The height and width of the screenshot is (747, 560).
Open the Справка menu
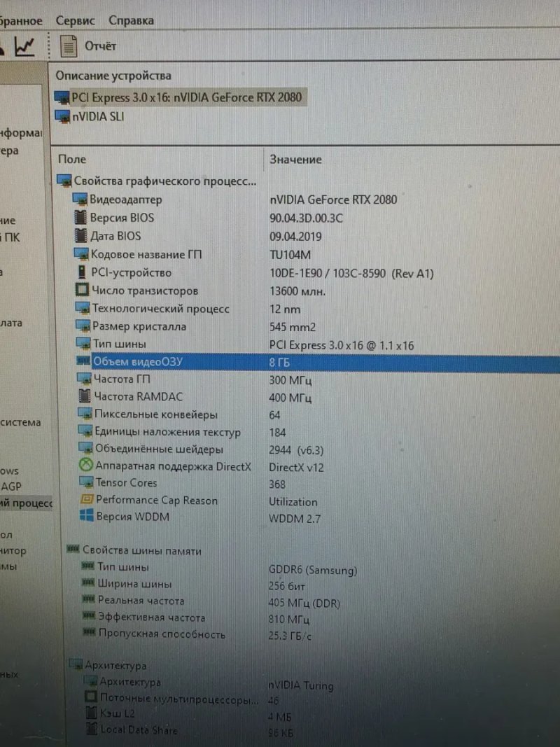click(x=131, y=20)
